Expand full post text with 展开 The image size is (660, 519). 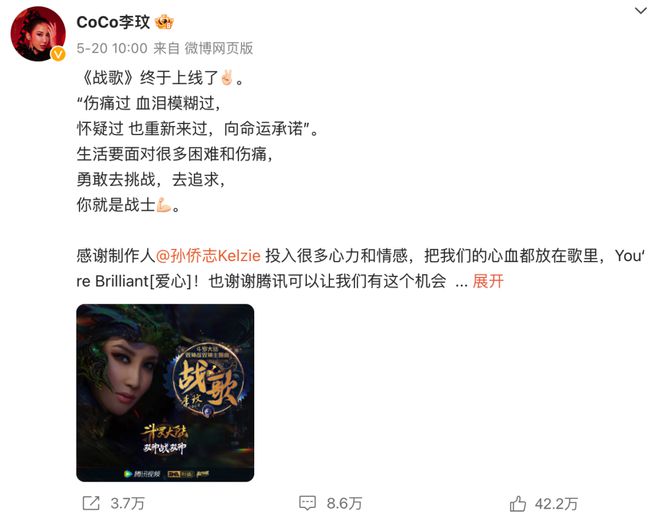pyautogui.click(x=488, y=281)
